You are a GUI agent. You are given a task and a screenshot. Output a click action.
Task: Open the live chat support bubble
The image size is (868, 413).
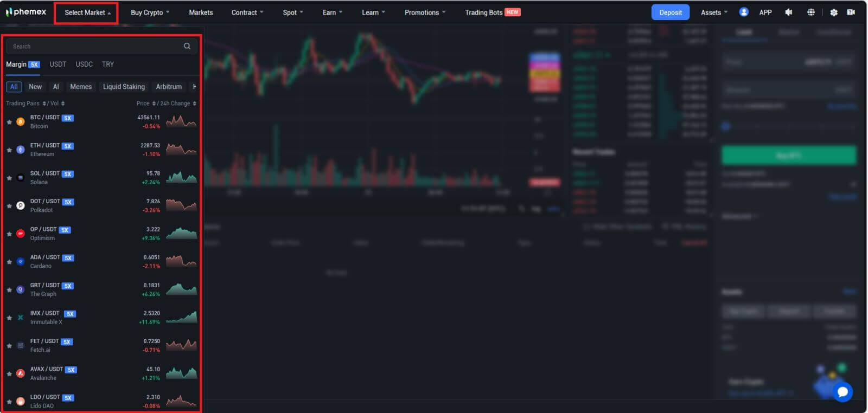pos(843,392)
